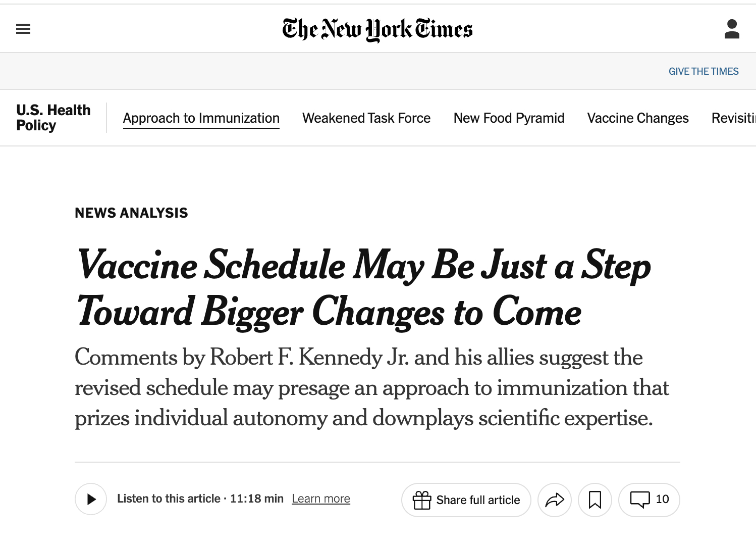The height and width of the screenshot is (547, 756).
Task: Click the Give The Times link
Action: [703, 71]
